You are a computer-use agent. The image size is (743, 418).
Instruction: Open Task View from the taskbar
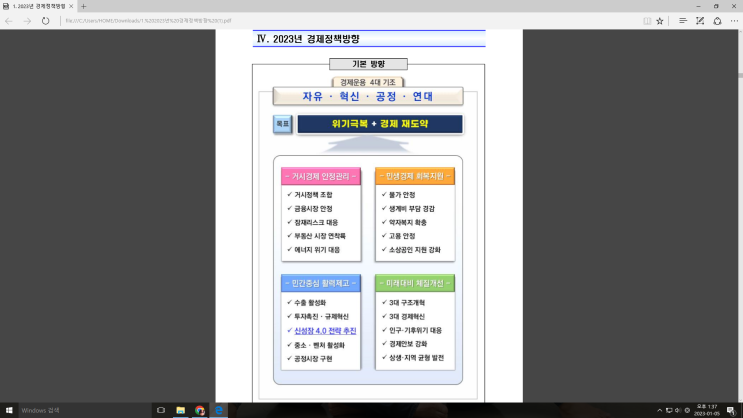(161, 410)
